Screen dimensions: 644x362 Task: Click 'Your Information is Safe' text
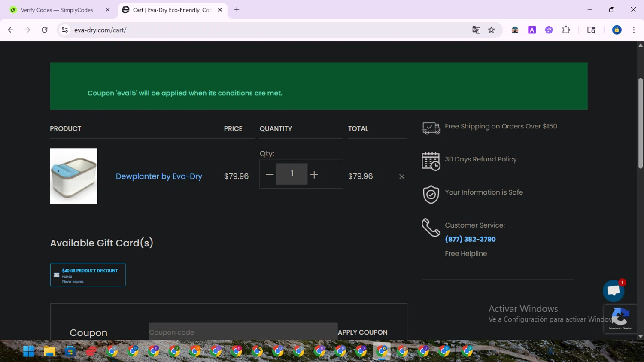pyautogui.click(x=484, y=192)
